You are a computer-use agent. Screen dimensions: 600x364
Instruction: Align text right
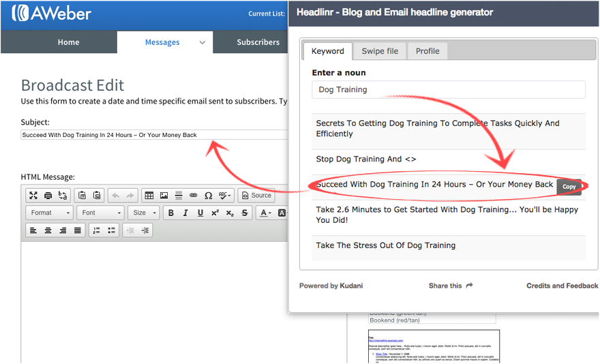62,230
